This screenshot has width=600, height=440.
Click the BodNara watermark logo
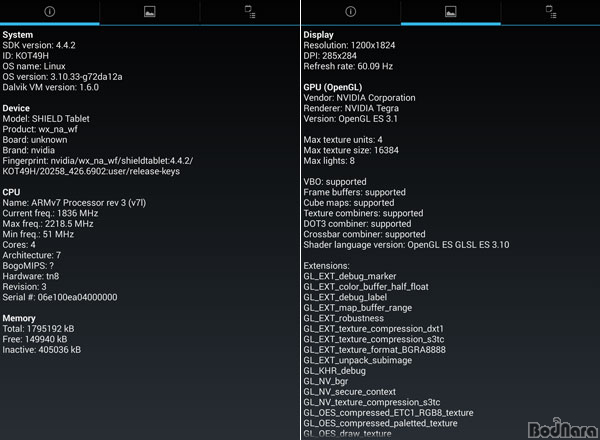pyautogui.click(x=562, y=428)
